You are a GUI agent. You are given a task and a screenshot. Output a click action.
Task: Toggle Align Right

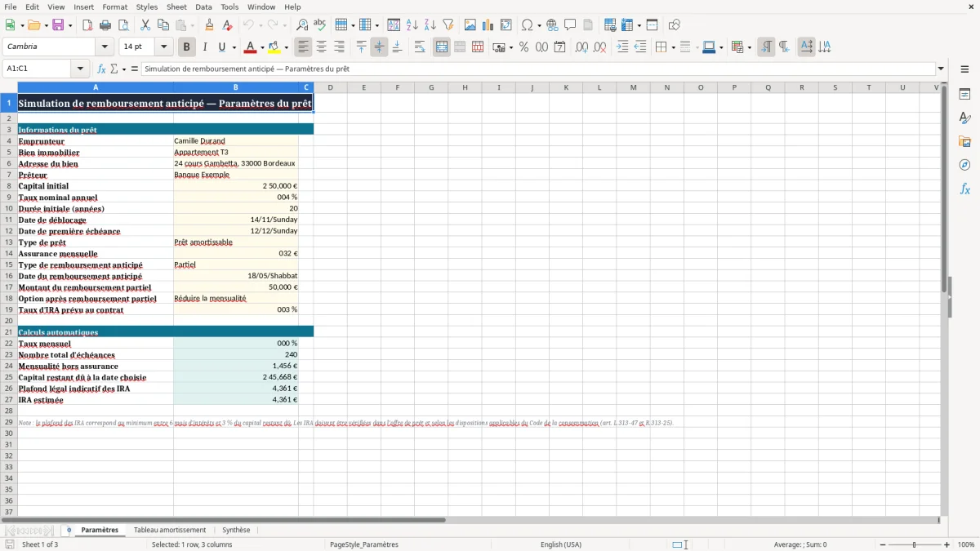coord(339,47)
